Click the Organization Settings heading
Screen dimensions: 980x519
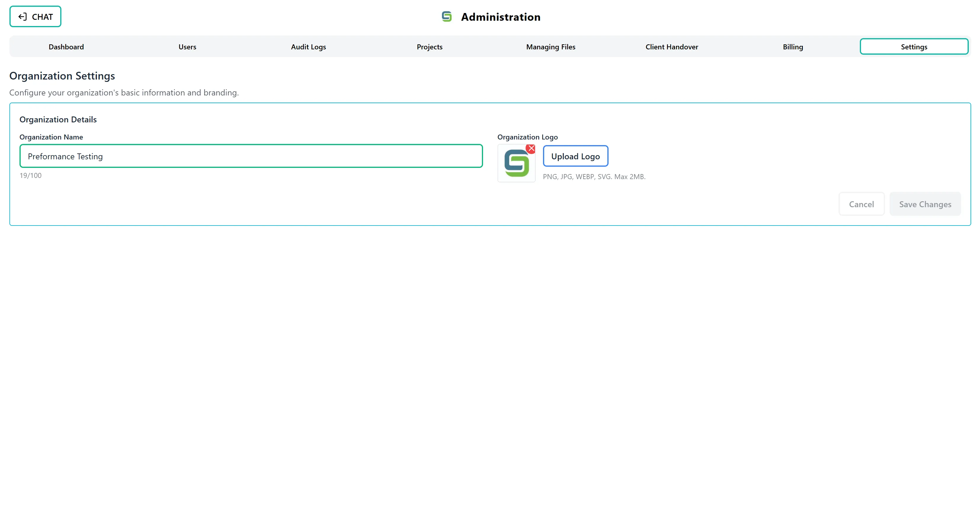point(62,76)
